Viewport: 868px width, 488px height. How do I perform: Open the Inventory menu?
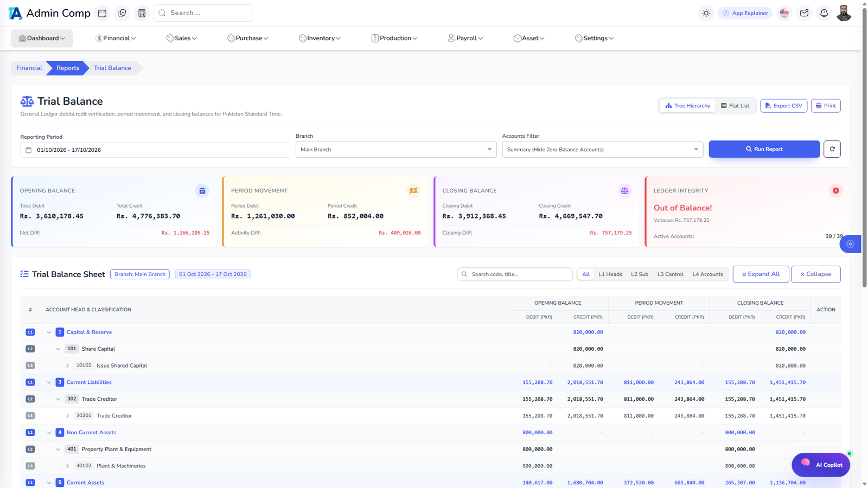(320, 38)
